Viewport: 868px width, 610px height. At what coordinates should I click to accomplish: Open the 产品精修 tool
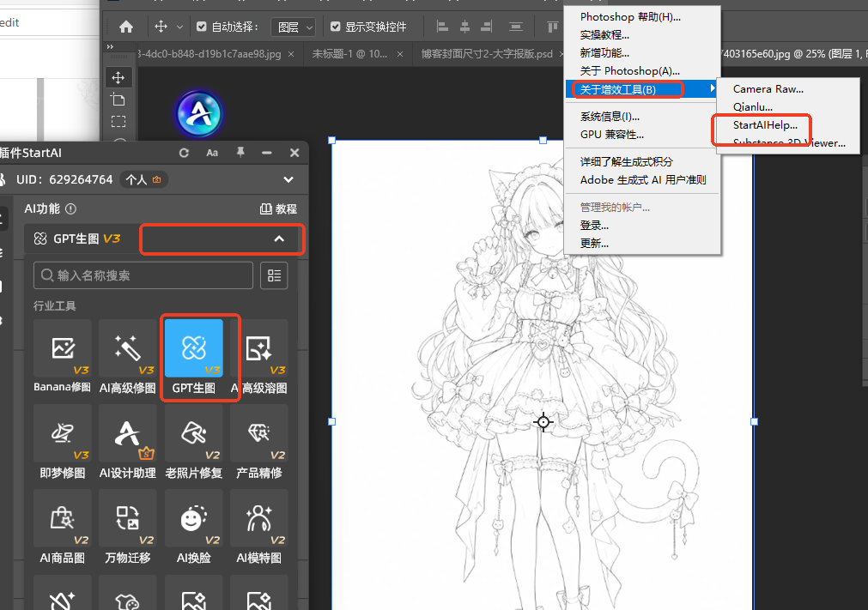259,442
